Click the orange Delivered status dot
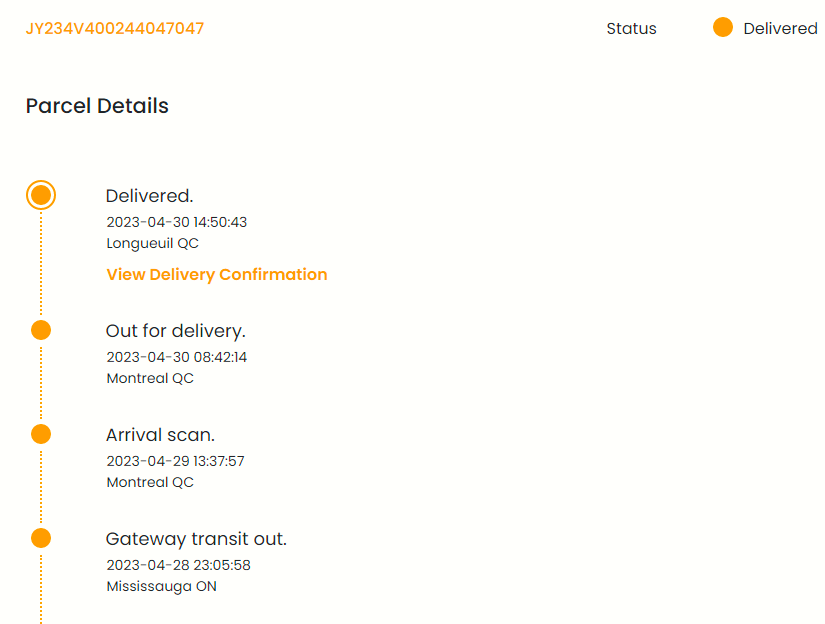Screen dimensions: 825x624 723,28
